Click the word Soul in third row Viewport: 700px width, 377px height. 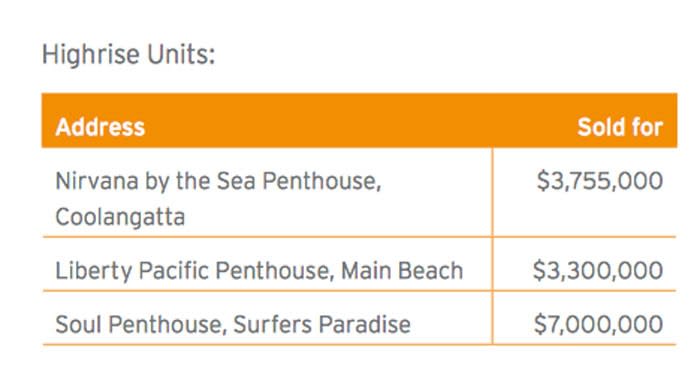(x=78, y=324)
